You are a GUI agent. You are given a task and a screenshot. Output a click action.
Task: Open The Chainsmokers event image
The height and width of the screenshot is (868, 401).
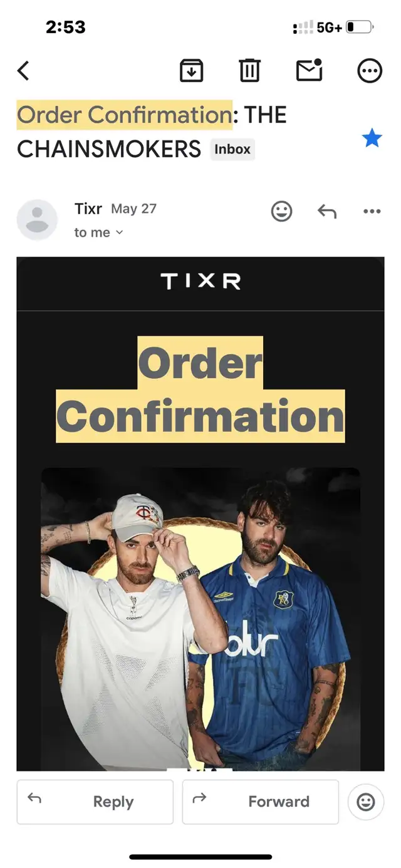coord(200,619)
